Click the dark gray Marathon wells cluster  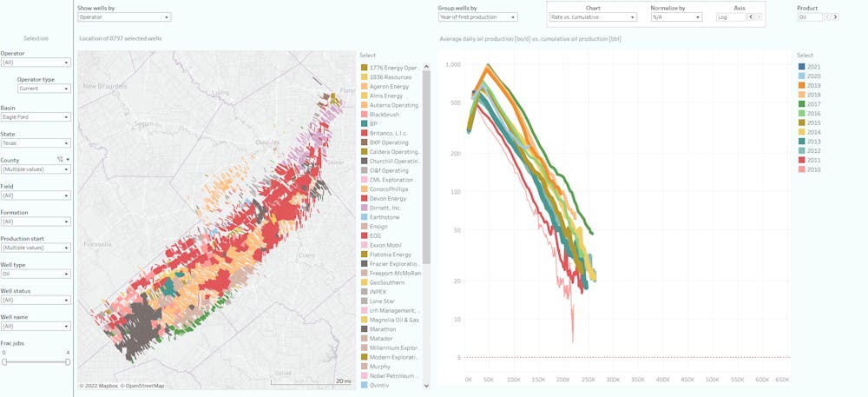click(x=138, y=327)
